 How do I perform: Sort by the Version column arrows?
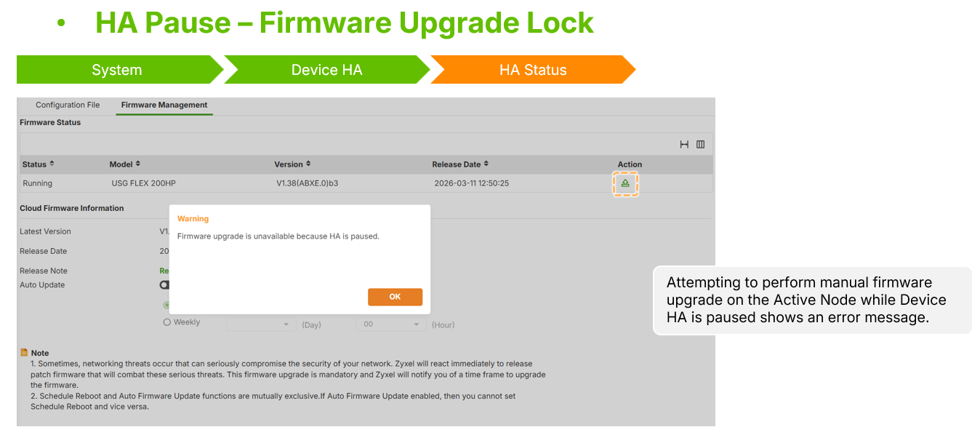(x=308, y=164)
